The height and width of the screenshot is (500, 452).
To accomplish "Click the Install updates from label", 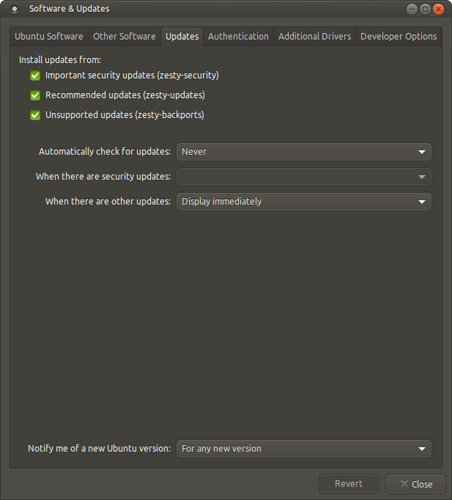I will pyautogui.click(x=60, y=60).
